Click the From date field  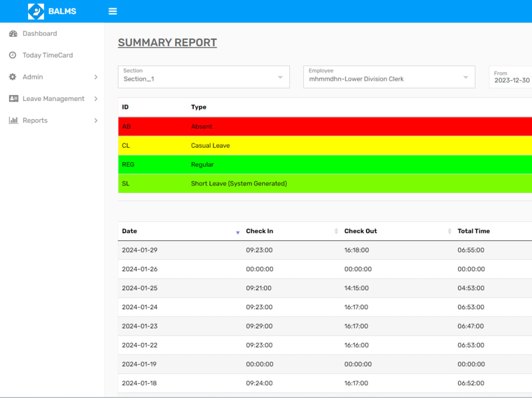[510, 77]
